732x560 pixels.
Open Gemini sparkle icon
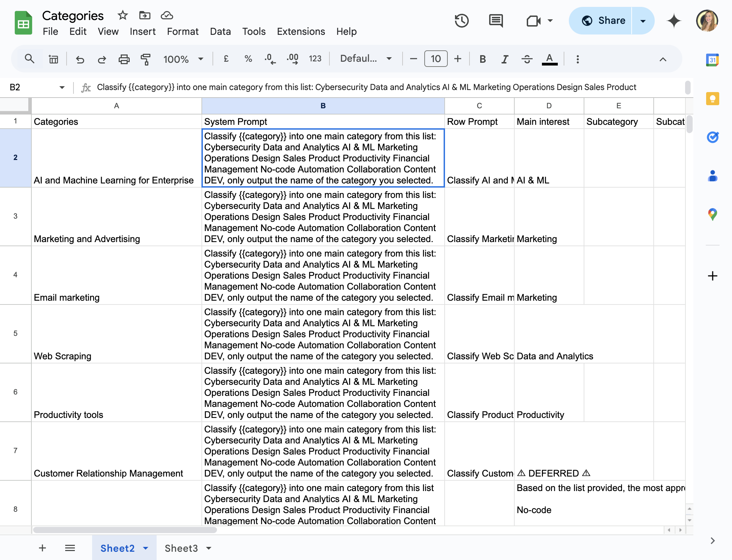(x=674, y=21)
